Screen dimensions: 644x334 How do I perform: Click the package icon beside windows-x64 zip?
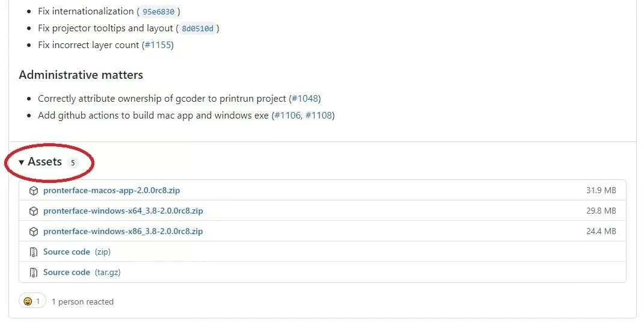point(34,211)
